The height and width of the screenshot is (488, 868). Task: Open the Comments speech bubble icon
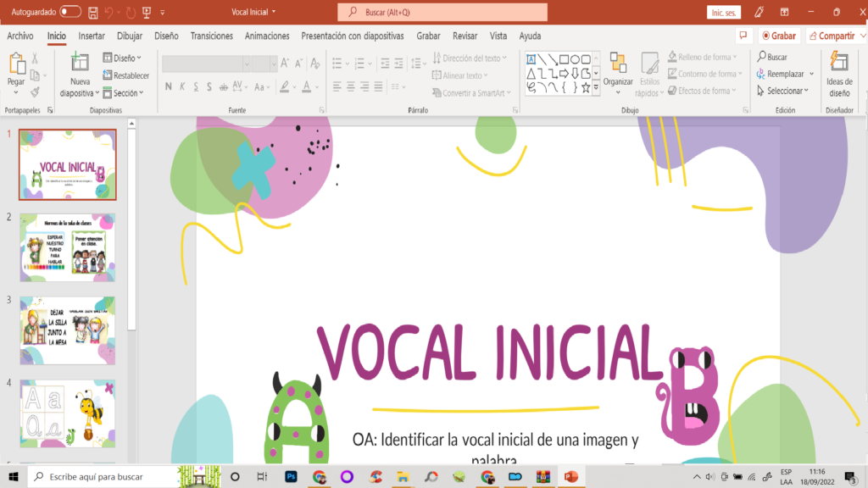743,36
